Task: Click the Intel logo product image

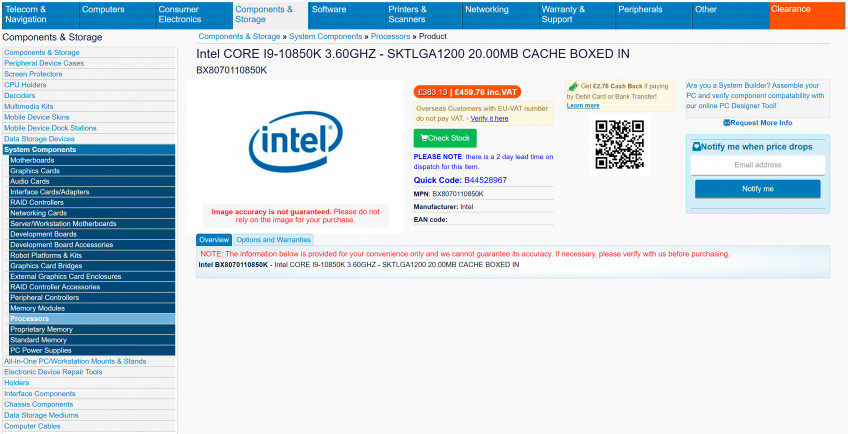Action: pos(295,141)
